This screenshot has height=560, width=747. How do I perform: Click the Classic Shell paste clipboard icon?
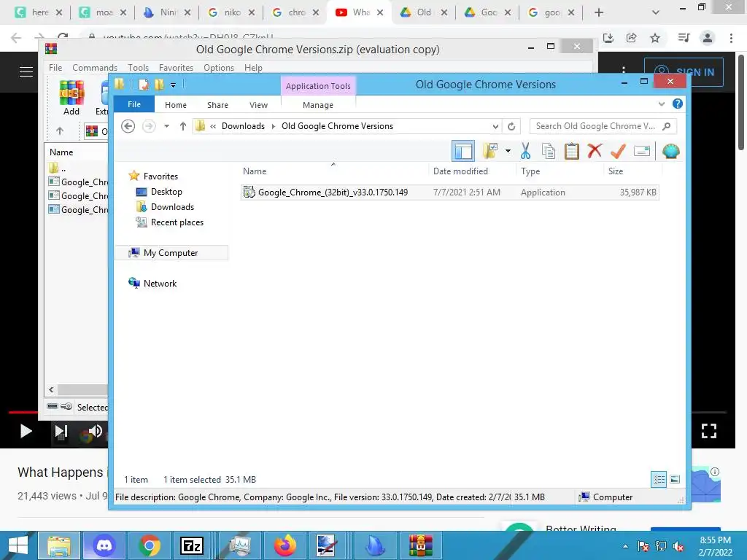(x=572, y=152)
